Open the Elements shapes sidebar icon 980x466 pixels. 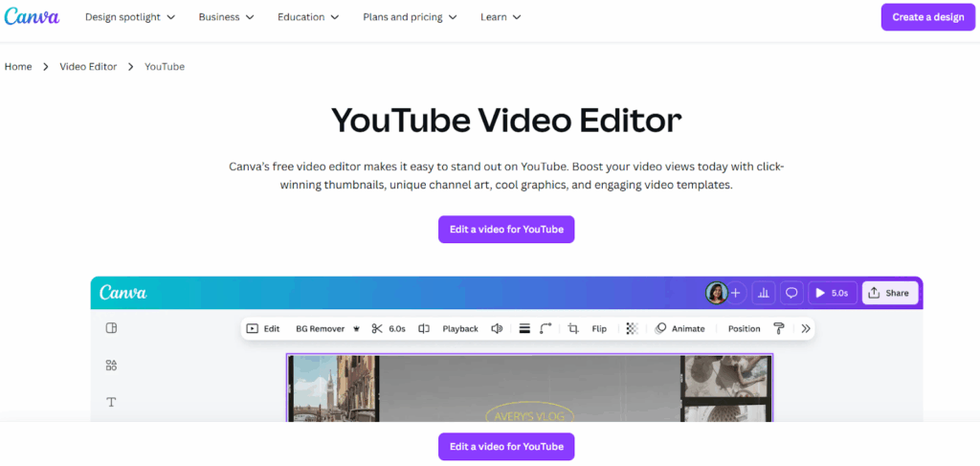(111, 365)
